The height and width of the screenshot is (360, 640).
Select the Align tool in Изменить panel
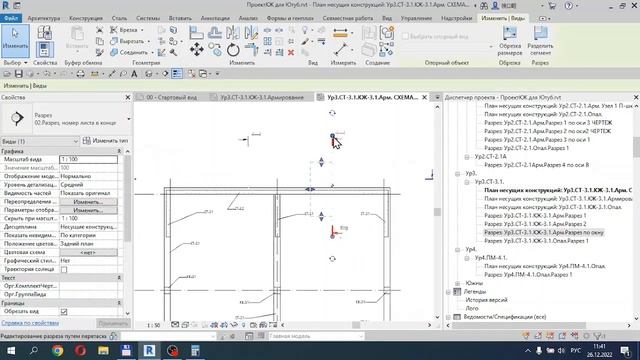coord(196,33)
